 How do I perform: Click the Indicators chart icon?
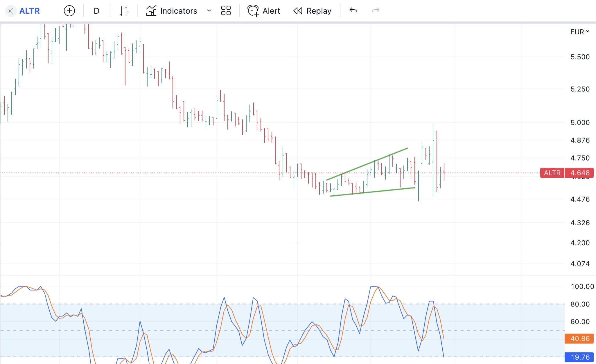pos(151,11)
